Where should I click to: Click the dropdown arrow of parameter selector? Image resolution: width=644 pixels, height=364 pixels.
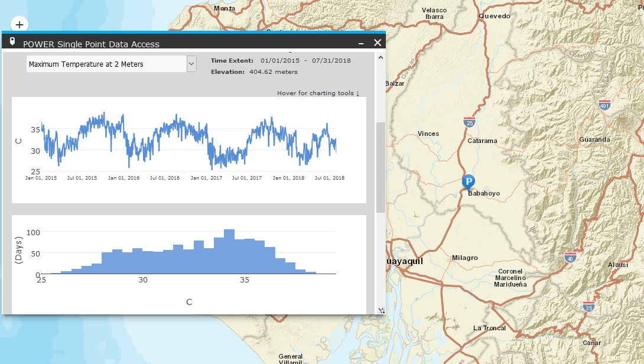click(191, 64)
